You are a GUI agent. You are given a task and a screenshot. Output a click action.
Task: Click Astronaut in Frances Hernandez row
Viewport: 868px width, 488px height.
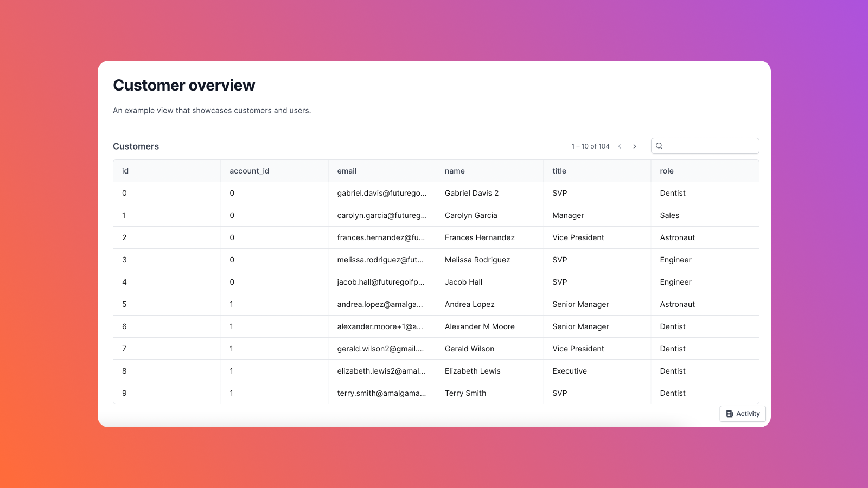(x=677, y=237)
